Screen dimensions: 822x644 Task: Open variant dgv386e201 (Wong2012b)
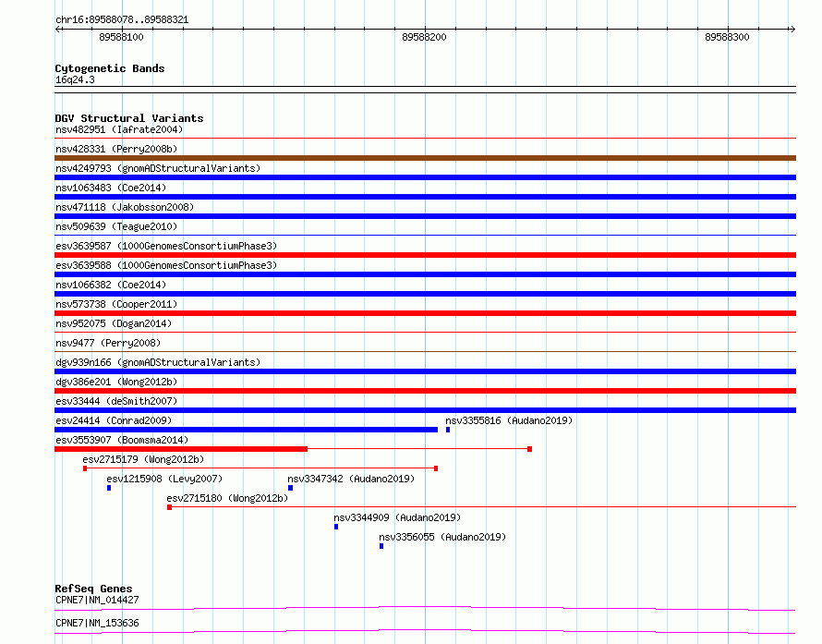click(x=116, y=382)
